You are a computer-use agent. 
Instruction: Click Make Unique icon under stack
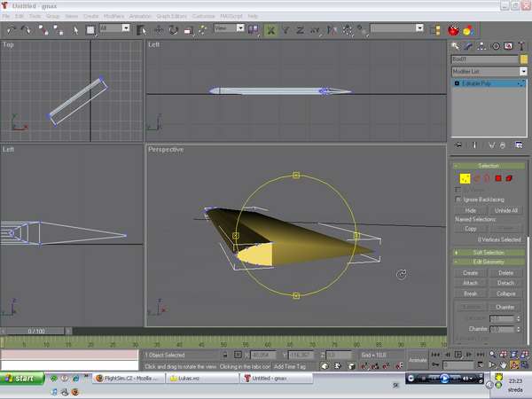(491, 145)
